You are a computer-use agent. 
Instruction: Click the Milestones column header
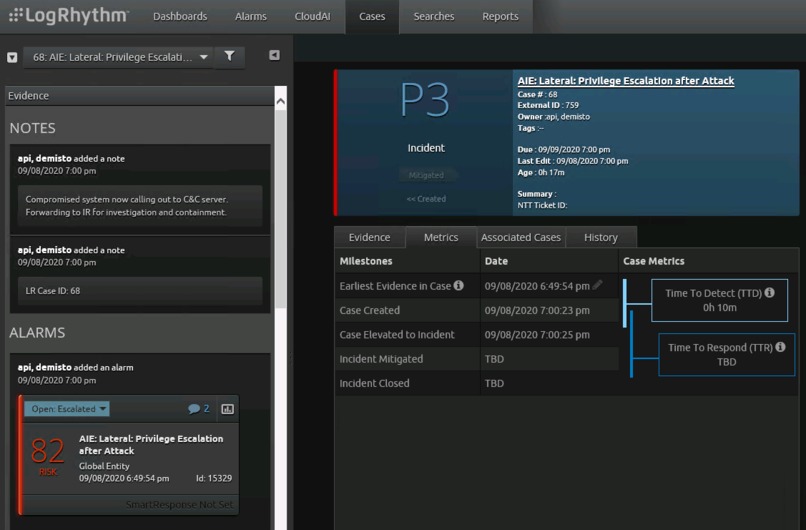pos(365,261)
